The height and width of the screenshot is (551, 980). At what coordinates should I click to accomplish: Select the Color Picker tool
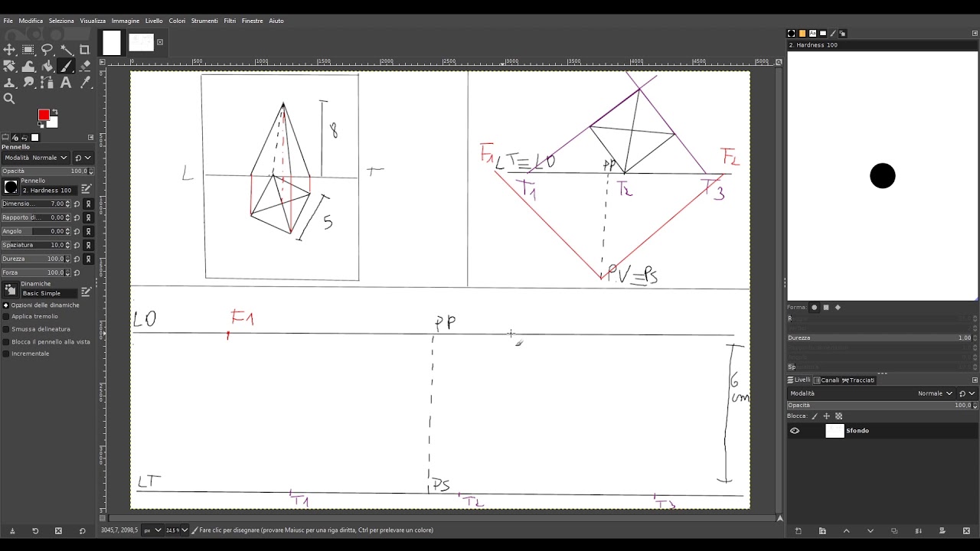pyautogui.click(x=84, y=83)
